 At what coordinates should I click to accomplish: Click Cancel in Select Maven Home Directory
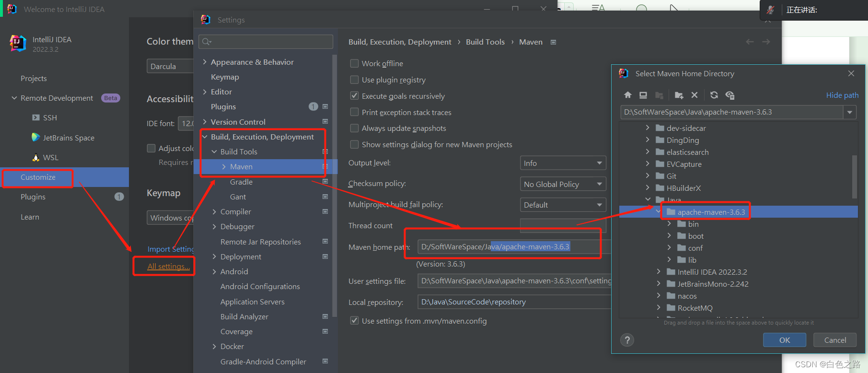(x=835, y=340)
